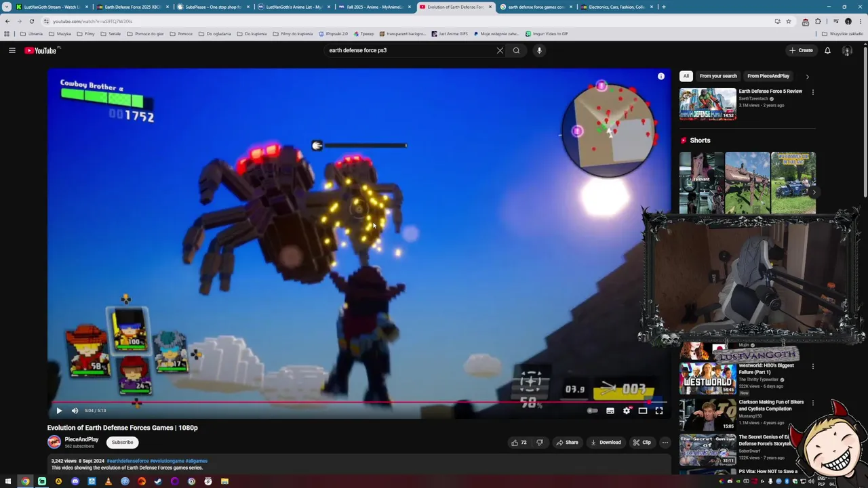This screenshot has height=488, width=868.
Task: Open Westworld HBO's Biggest Failure thumbnail
Action: pos(708,379)
